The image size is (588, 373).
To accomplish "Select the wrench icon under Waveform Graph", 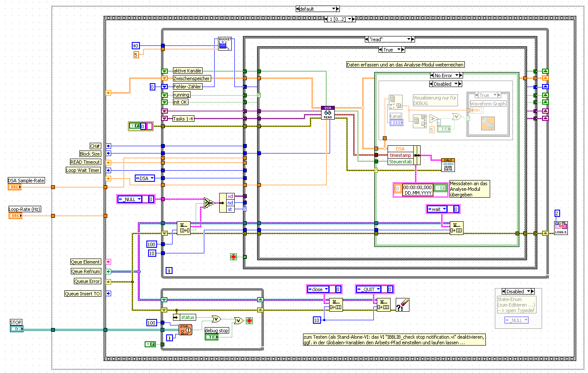I will pos(488,123).
